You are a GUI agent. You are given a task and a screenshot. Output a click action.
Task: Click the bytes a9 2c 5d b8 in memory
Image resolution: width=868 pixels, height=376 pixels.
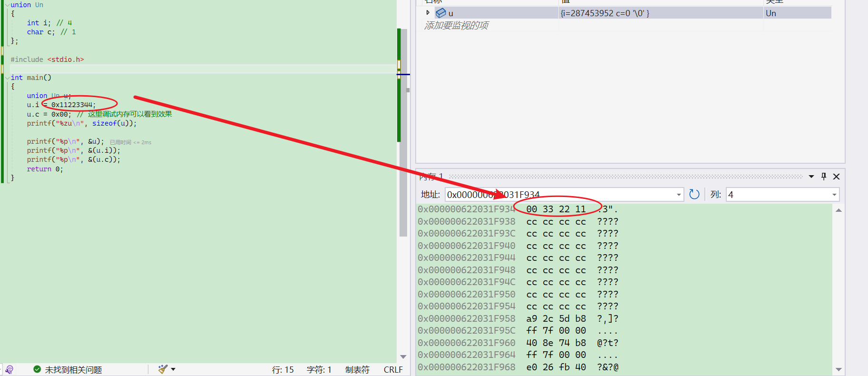(556, 318)
